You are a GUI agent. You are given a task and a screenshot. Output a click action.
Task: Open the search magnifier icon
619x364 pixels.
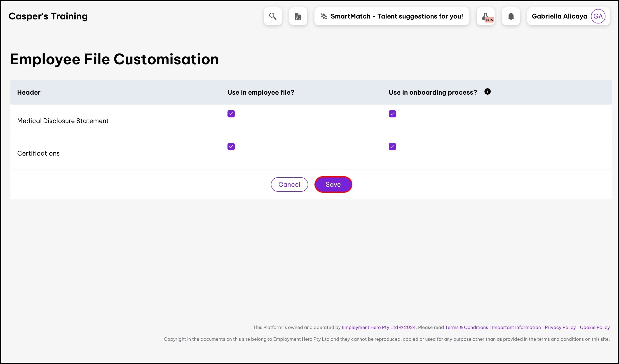(273, 16)
